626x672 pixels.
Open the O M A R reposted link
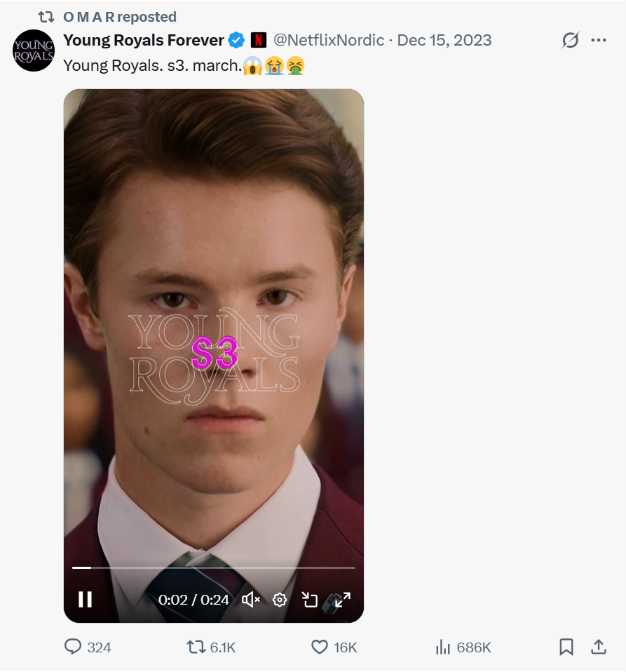click(119, 16)
